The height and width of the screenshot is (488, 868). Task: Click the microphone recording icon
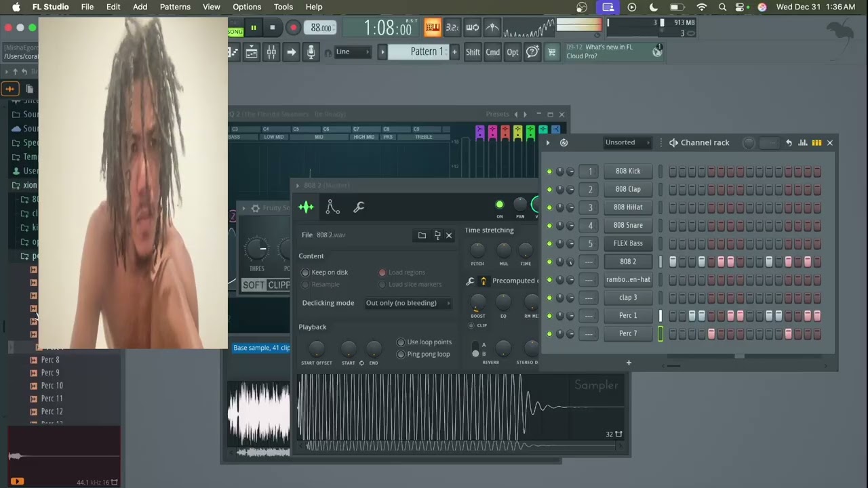tap(311, 52)
